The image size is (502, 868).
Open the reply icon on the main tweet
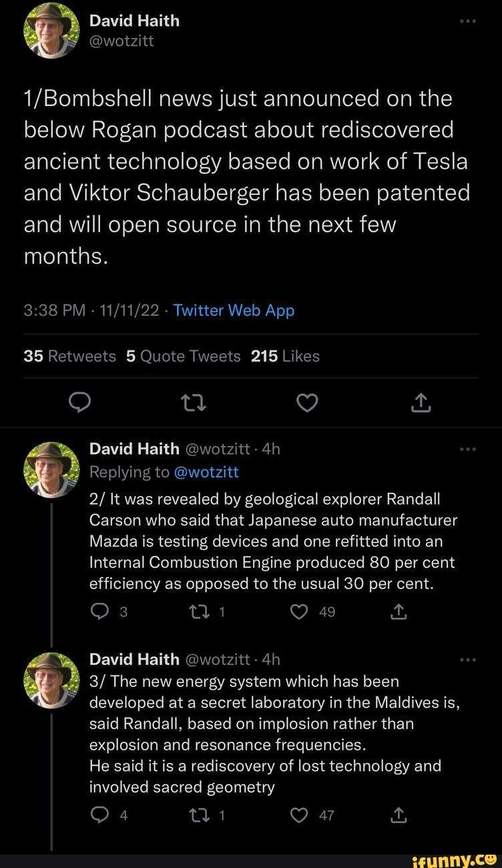tap(80, 403)
